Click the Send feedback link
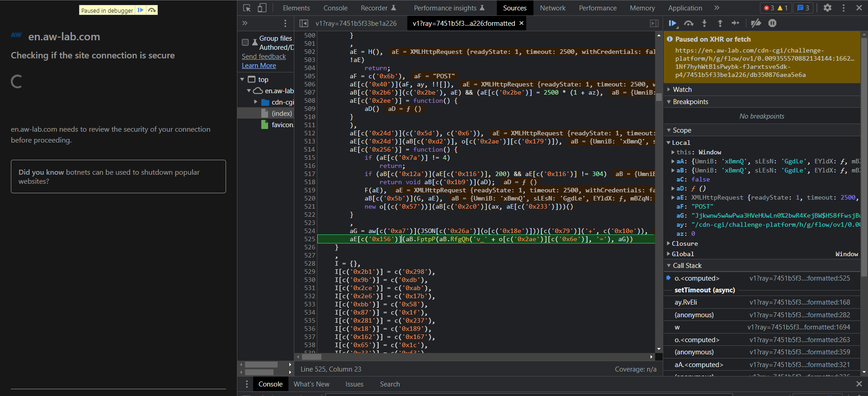The height and width of the screenshot is (396, 868). (x=264, y=57)
